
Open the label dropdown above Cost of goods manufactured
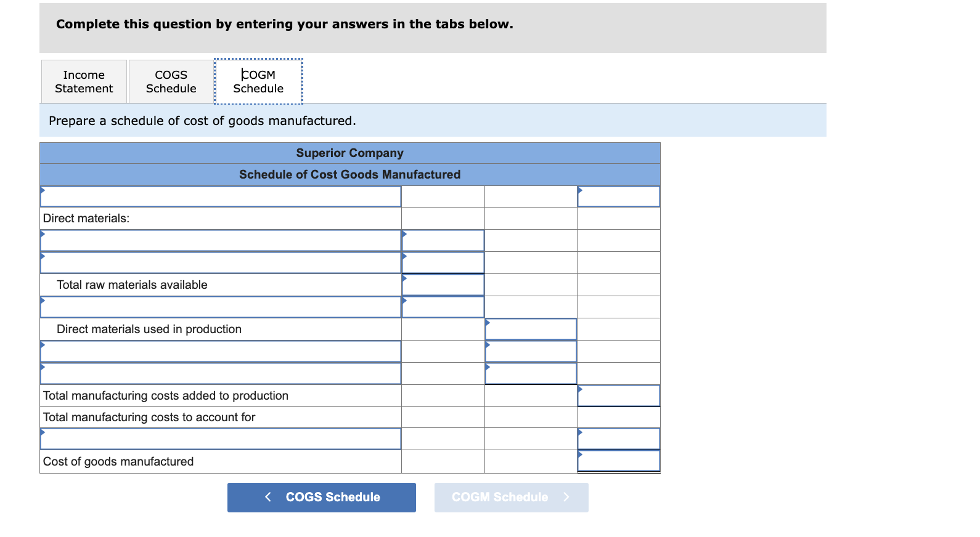click(x=221, y=438)
